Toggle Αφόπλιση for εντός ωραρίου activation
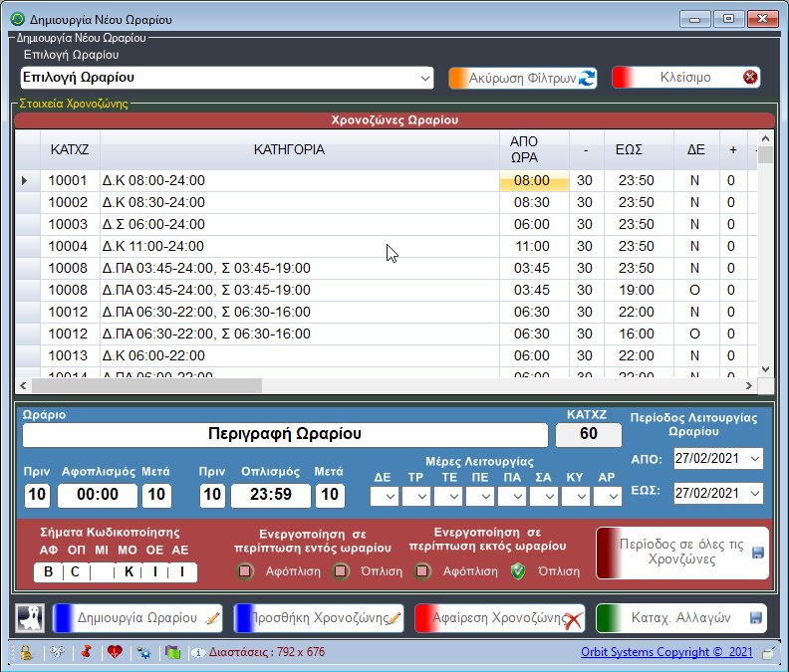The height and width of the screenshot is (672, 789). coord(245,571)
